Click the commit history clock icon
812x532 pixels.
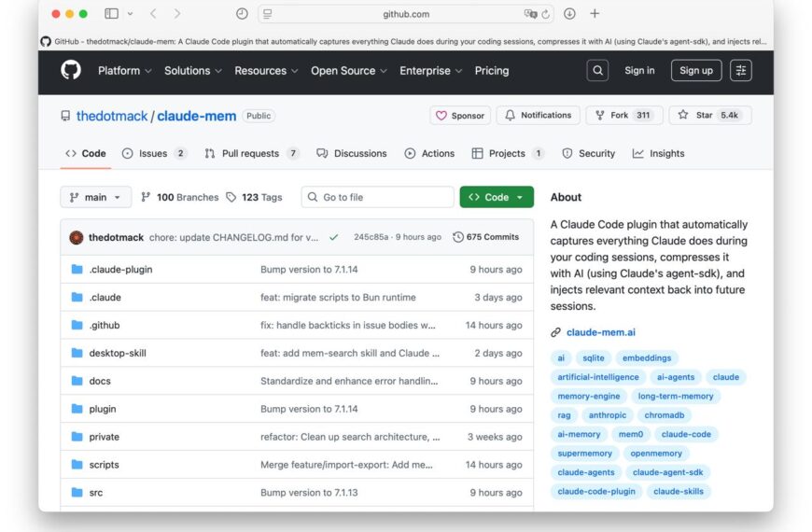[x=457, y=237]
